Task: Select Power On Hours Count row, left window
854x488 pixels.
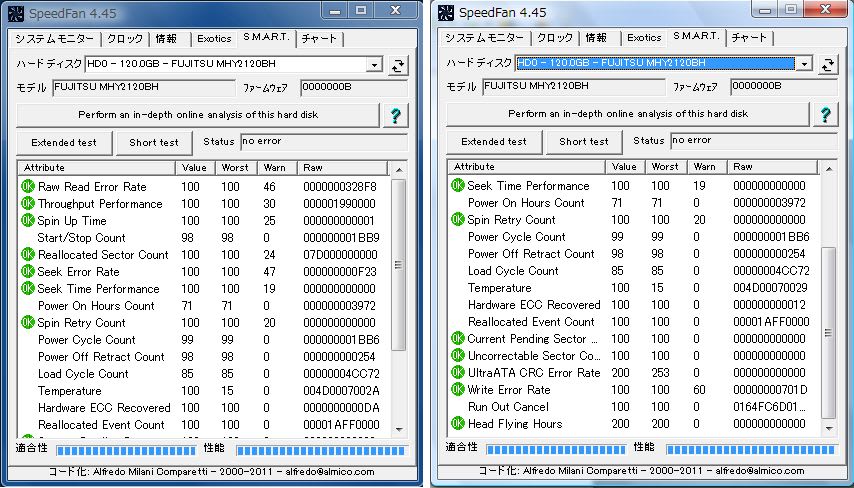Action: point(205,305)
